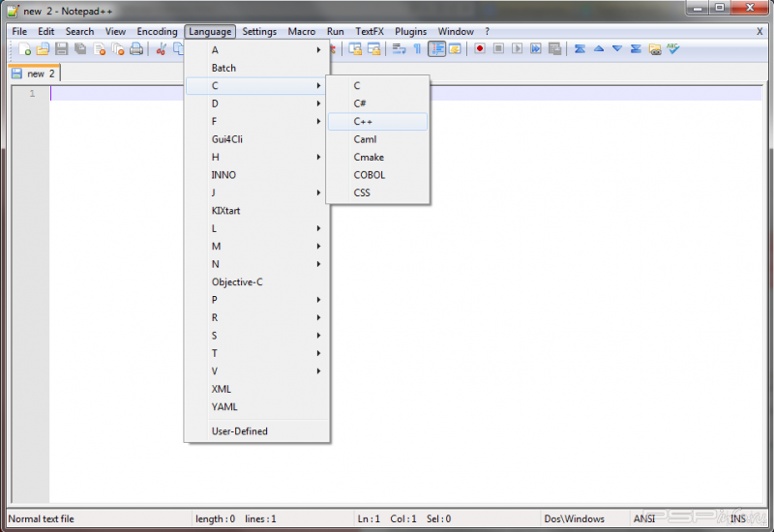
Task: Start macro recording with the red dot icon
Action: (479, 49)
